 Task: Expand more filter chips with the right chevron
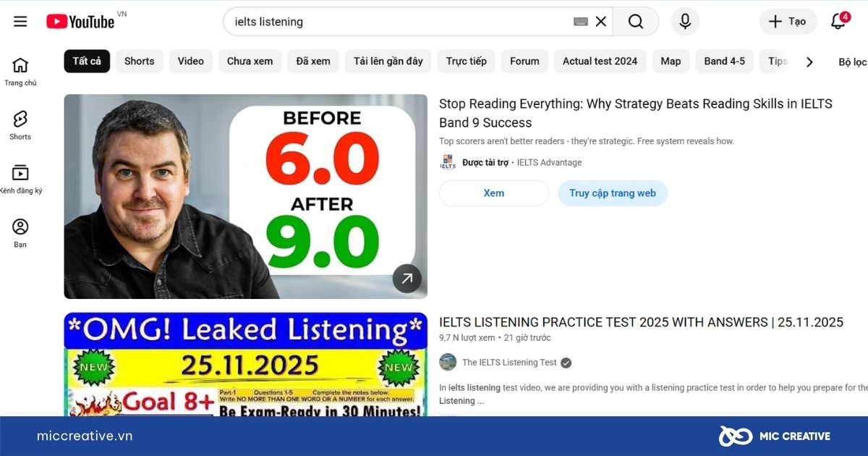pos(809,62)
